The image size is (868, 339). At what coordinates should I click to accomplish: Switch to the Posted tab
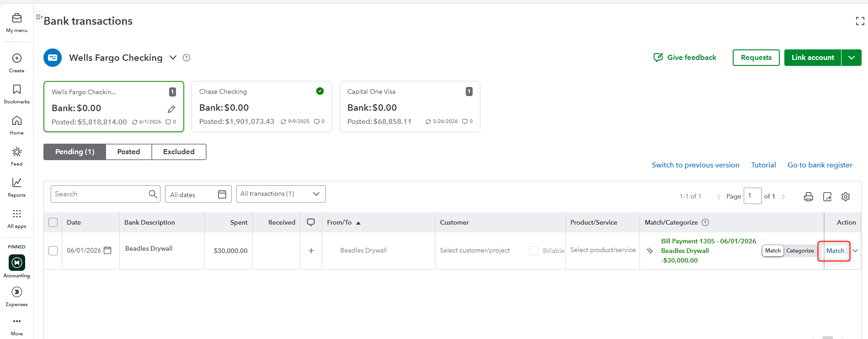(x=128, y=152)
